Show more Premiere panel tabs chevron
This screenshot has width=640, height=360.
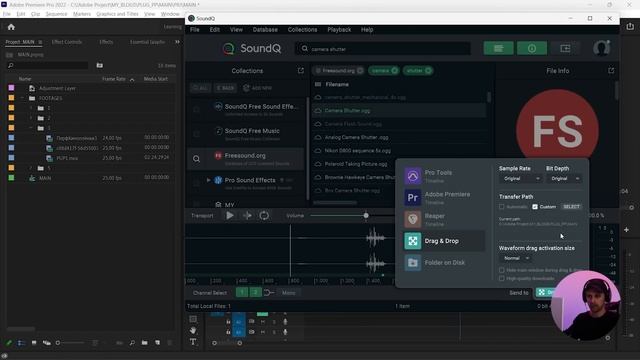point(177,42)
